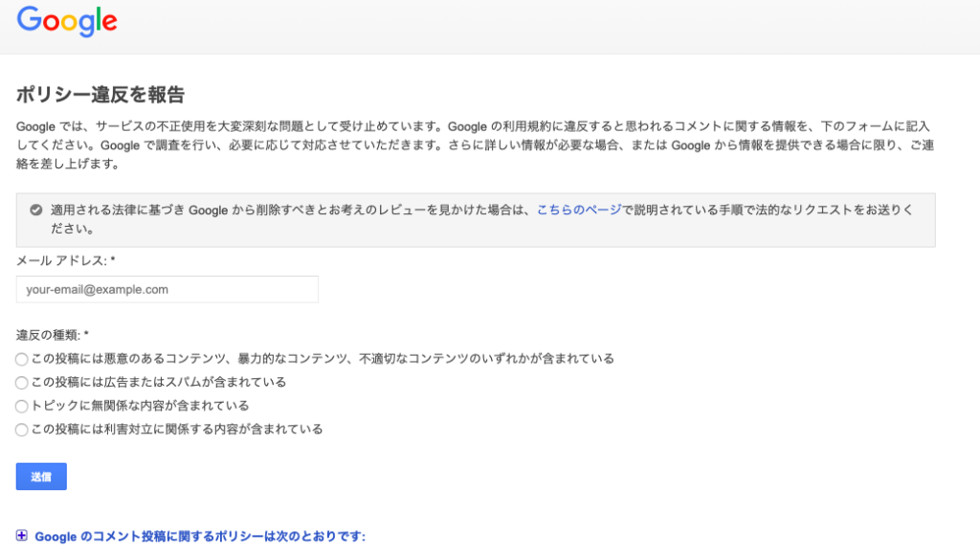Click the トピックに無関係な内容 label text
Image resolution: width=980 pixels, height=556 pixels.
(140, 406)
